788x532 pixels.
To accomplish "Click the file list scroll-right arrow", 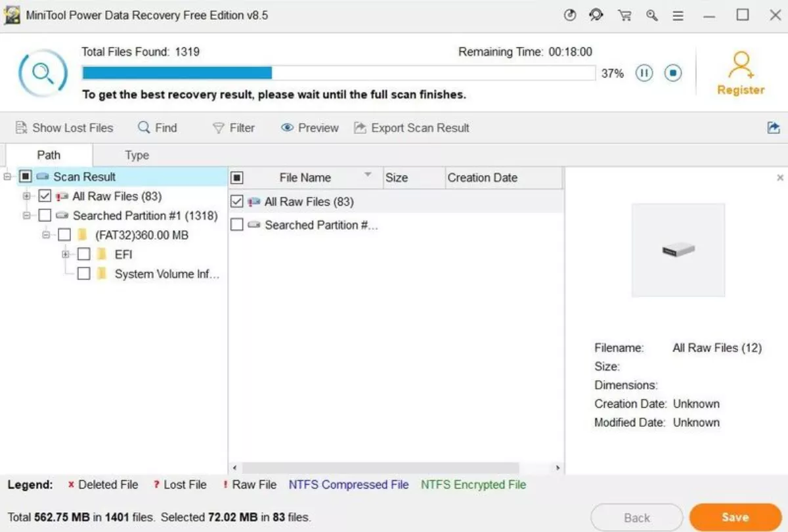I will (x=558, y=468).
